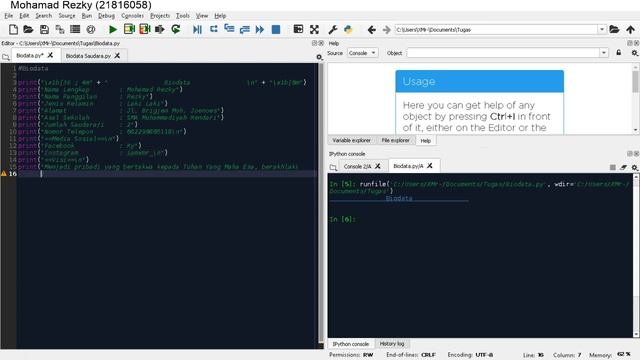The image size is (640, 360).
Task: Create a new file from the toolbar
Action: point(13,29)
